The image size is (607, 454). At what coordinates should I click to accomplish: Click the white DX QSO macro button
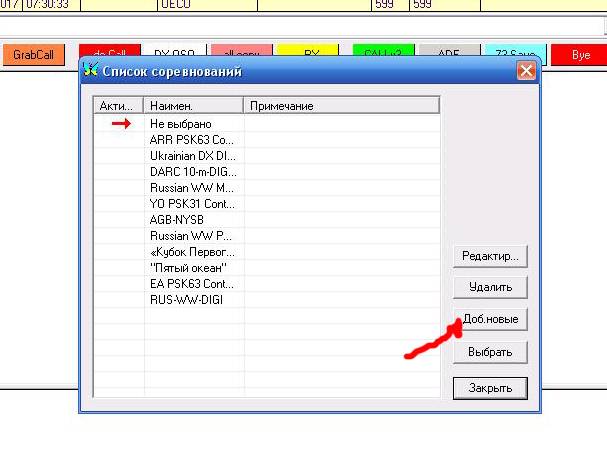coord(174,50)
